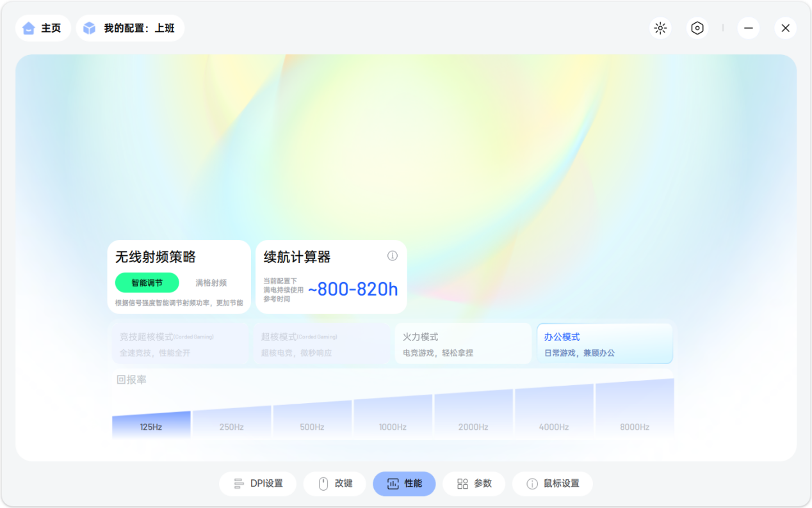The image size is (812, 508).
Task: Click the 性能 performance chart icon
Action: (x=391, y=484)
